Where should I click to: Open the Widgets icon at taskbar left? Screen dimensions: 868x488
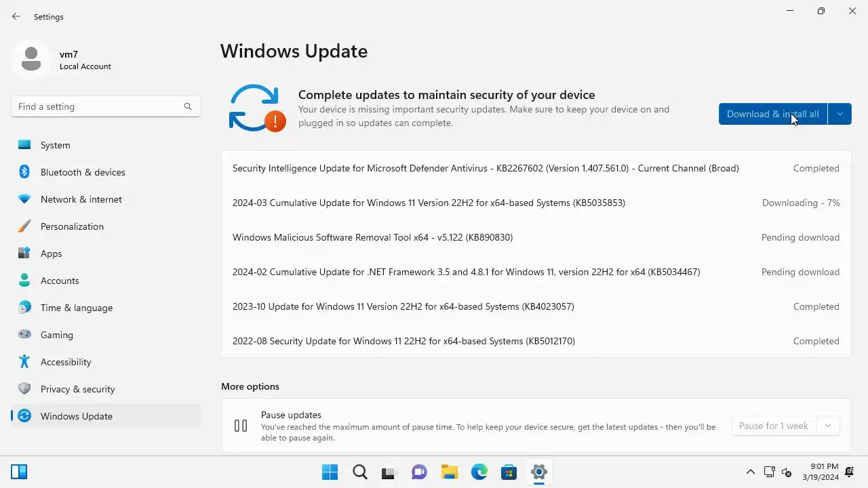pos(19,472)
